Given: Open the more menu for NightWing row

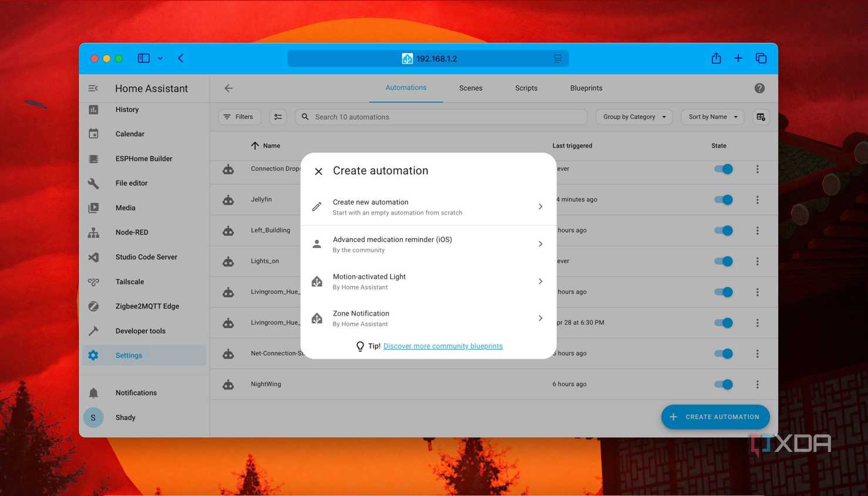Looking at the screenshot, I should click(758, 384).
